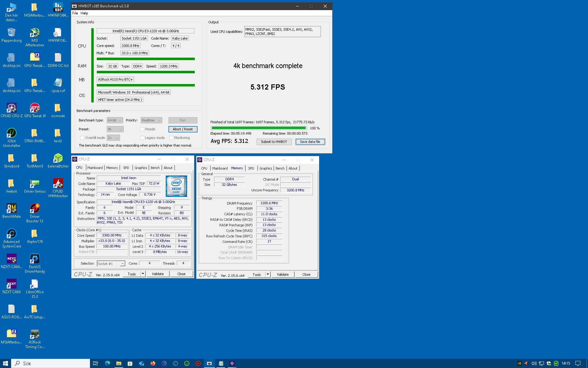Open File Explorer from the taskbar
This screenshot has height=368, width=588.
click(x=119, y=363)
